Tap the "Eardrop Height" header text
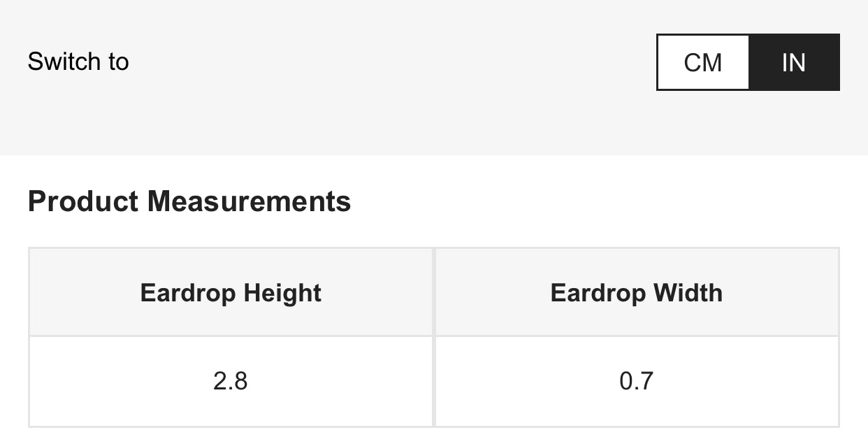The width and height of the screenshot is (868, 430). pyautogui.click(x=231, y=292)
